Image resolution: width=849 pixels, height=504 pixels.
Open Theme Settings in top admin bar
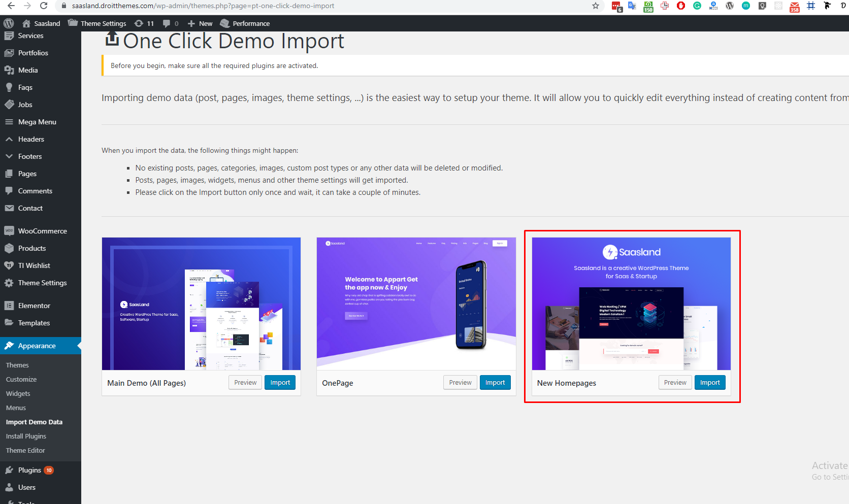pos(97,23)
